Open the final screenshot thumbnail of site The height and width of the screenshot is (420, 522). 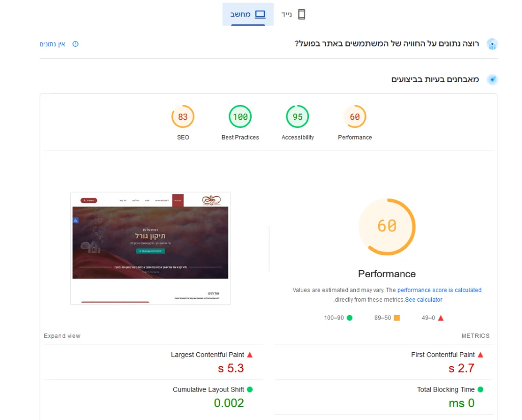pyautogui.click(x=150, y=248)
